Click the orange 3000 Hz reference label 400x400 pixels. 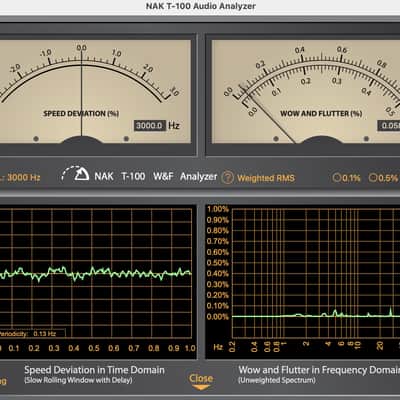click(21, 178)
